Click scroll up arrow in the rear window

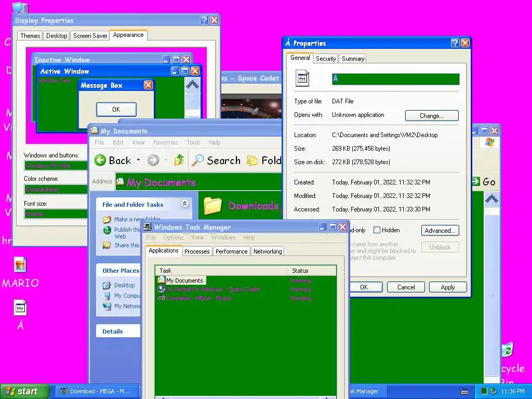point(491,198)
